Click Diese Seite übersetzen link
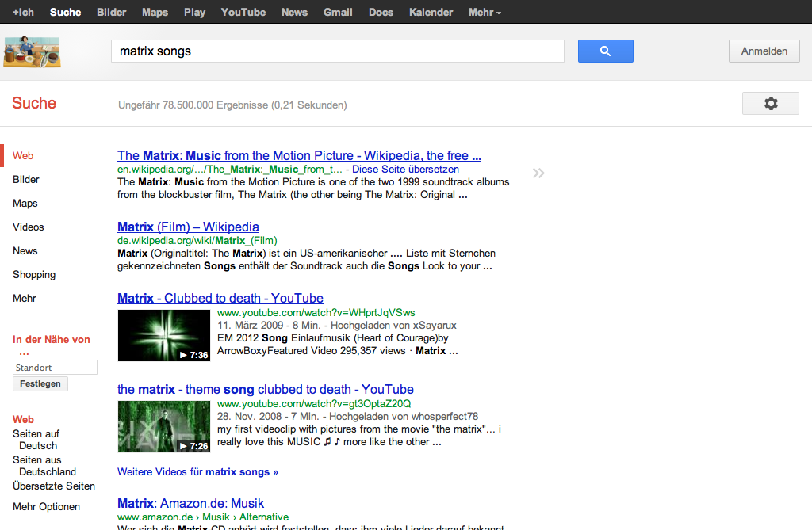 (x=405, y=170)
